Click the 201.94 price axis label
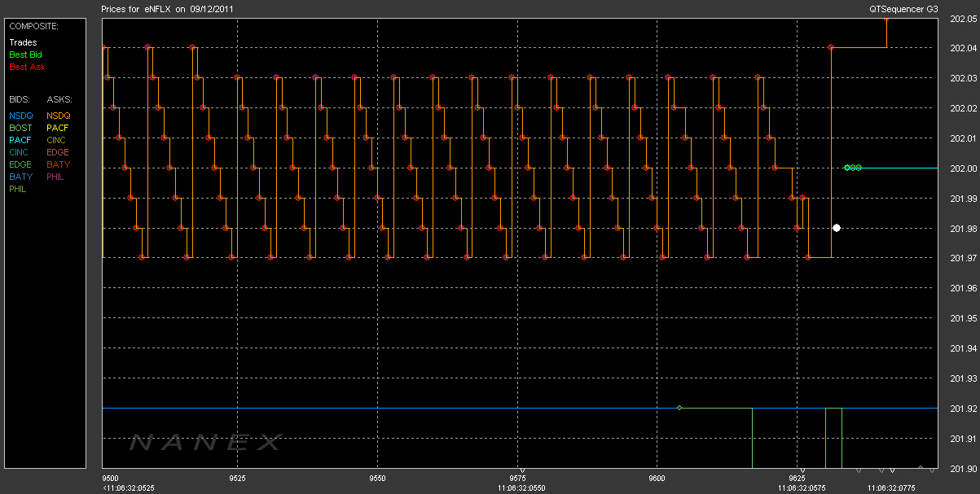This screenshot has width=980, height=494. click(963, 349)
